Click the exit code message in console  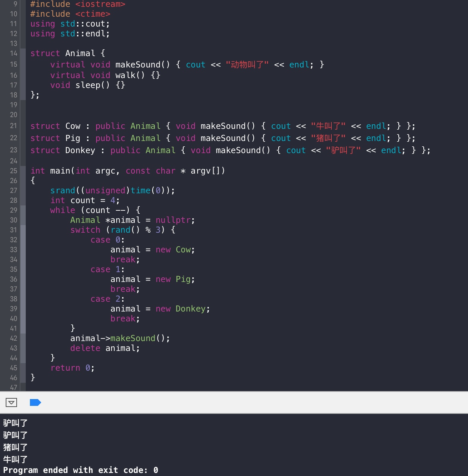tap(80, 470)
